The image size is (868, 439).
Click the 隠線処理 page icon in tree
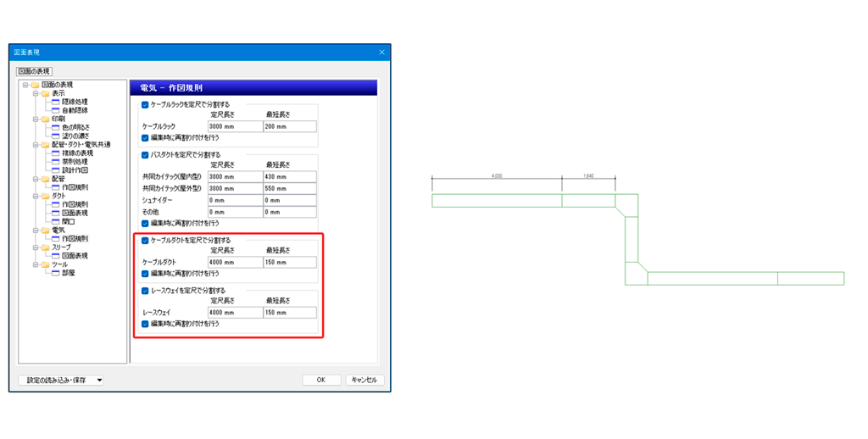(55, 102)
